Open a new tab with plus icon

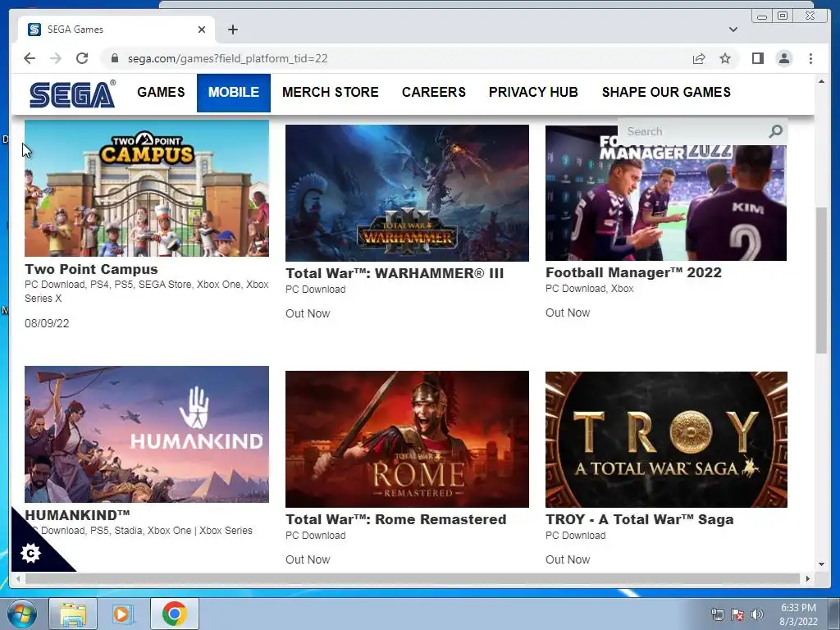(232, 30)
